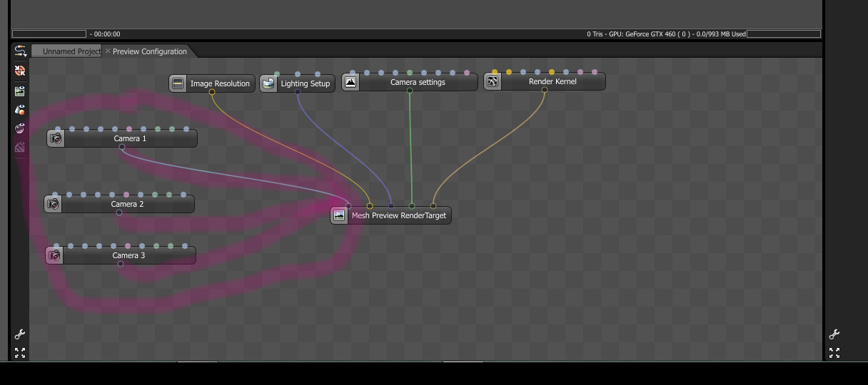Click the dimmed texture preview icon in left toolbar
The image size is (868, 385).
(x=20, y=148)
